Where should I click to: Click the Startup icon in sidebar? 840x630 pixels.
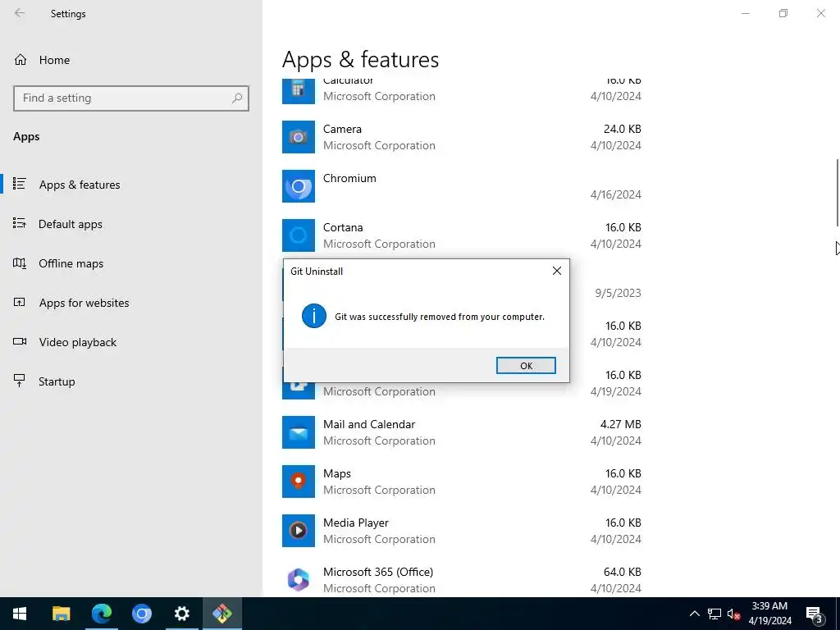(x=20, y=381)
